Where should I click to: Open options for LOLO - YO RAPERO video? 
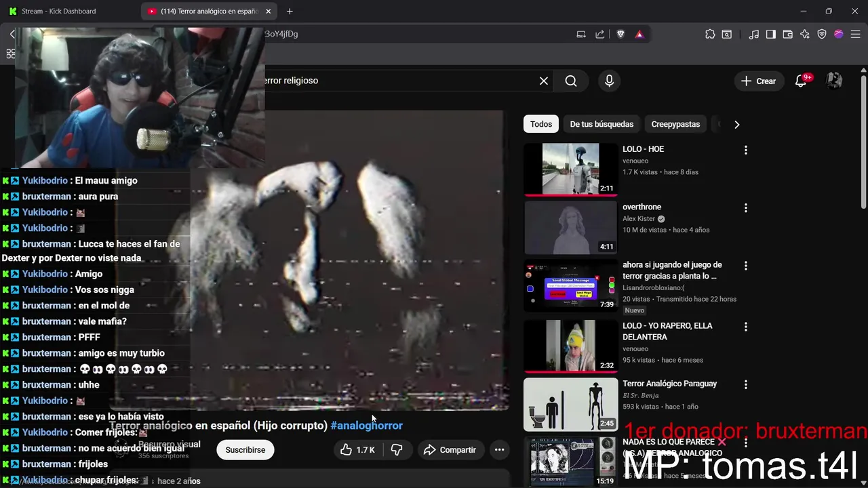746,327
